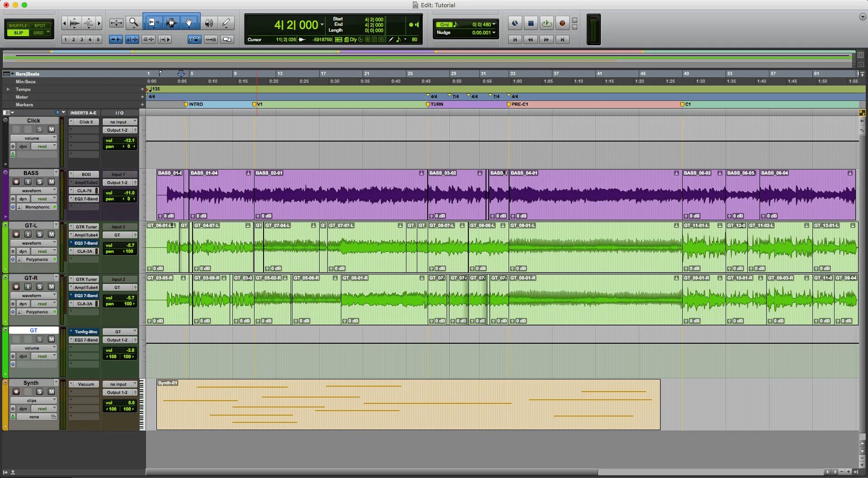Click GT-L pan value 100
This screenshot has height=478, width=868.
pyautogui.click(x=129, y=251)
